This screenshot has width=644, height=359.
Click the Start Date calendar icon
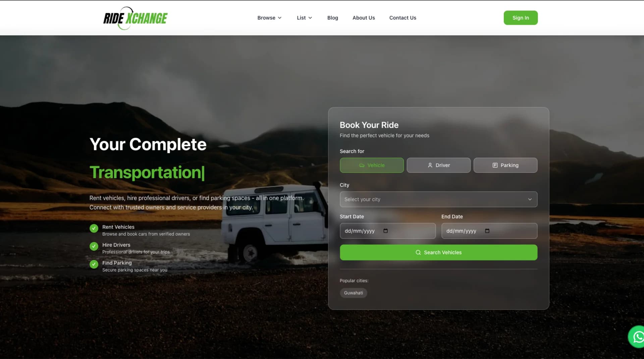(x=385, y=231)
